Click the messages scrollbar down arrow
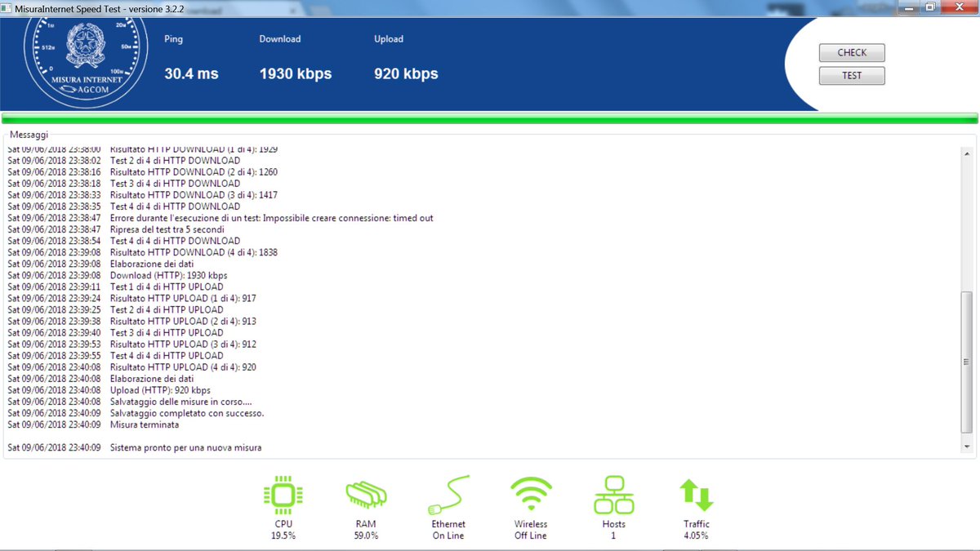Screen dimensions: 980x551 (x=968, y=447)
